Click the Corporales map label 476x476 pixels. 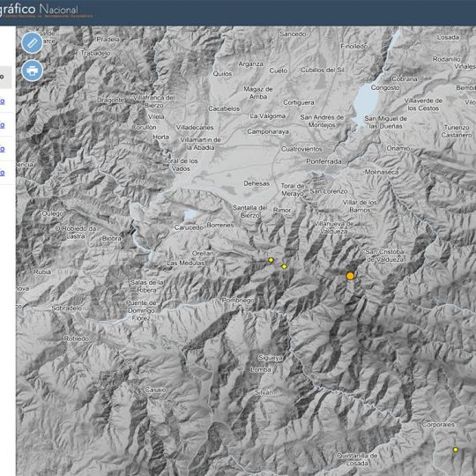[x=438, y=425]
